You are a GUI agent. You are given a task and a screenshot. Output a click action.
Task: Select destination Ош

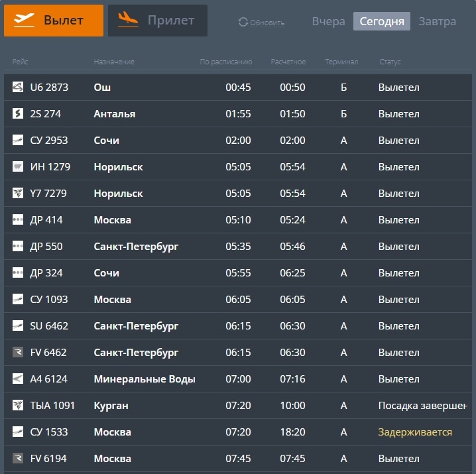[102, 88]
